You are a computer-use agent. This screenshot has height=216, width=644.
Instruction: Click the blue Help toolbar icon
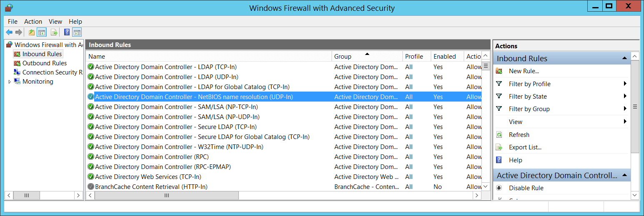pos(67,32)
